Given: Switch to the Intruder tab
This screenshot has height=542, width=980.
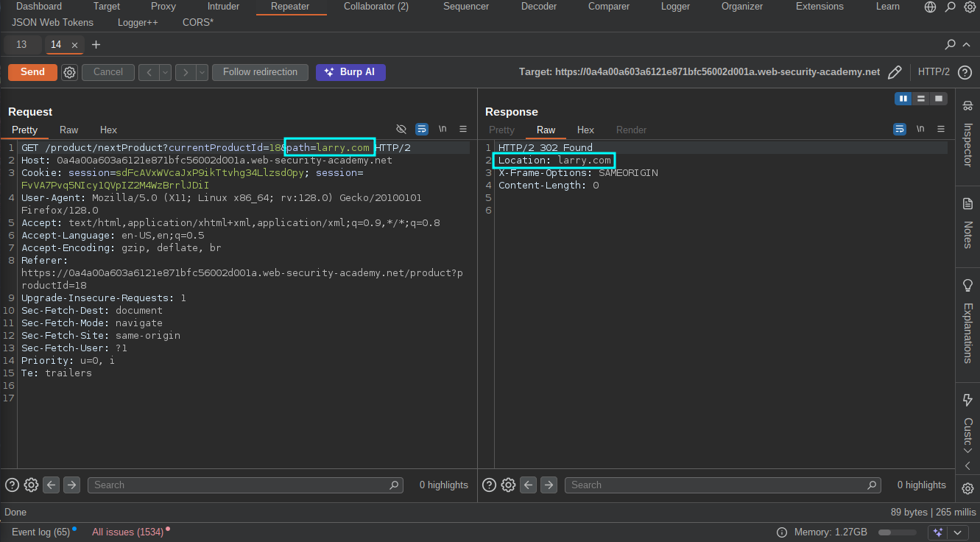Looking at the screenshot, I should (223, 7).
